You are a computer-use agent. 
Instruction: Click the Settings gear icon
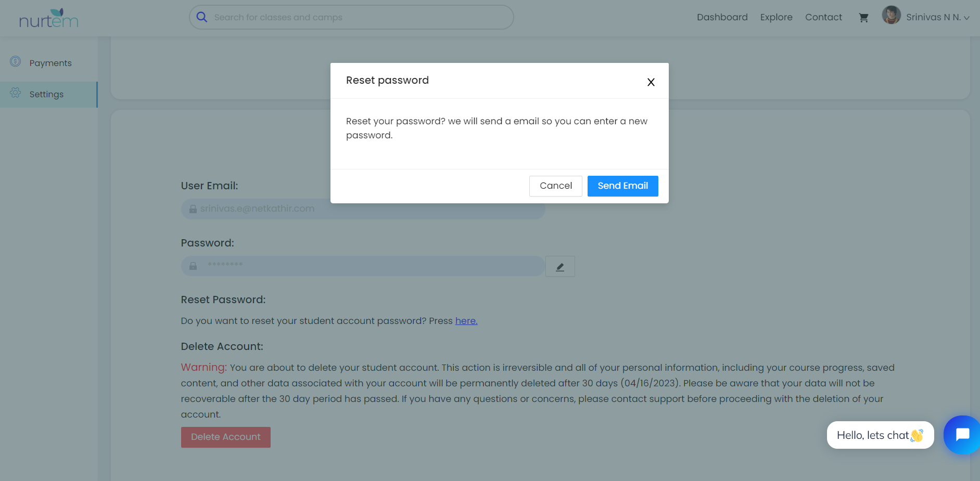(16, 93)
